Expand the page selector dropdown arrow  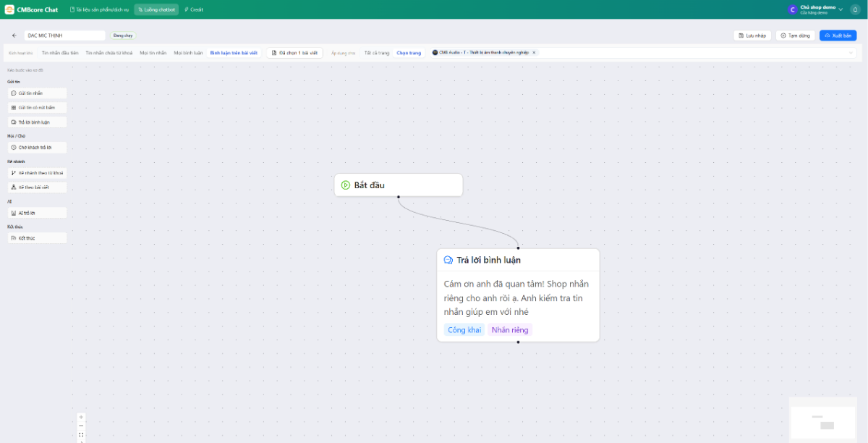tap(851, 53)
